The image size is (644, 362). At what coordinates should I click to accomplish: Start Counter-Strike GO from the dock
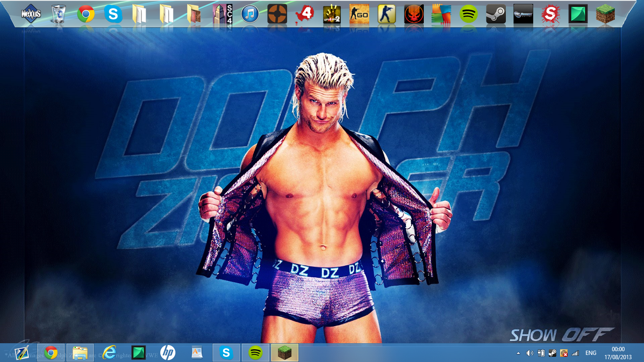[359, 14]
